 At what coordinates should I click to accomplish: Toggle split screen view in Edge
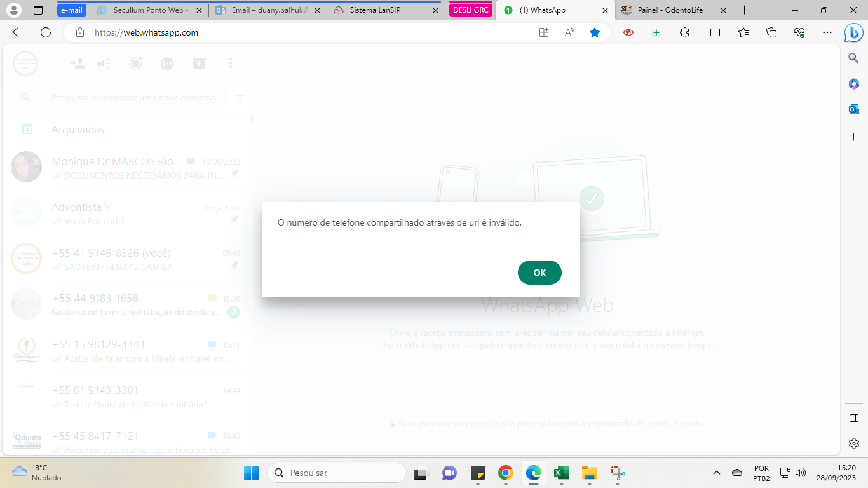(x=715, y=32)
